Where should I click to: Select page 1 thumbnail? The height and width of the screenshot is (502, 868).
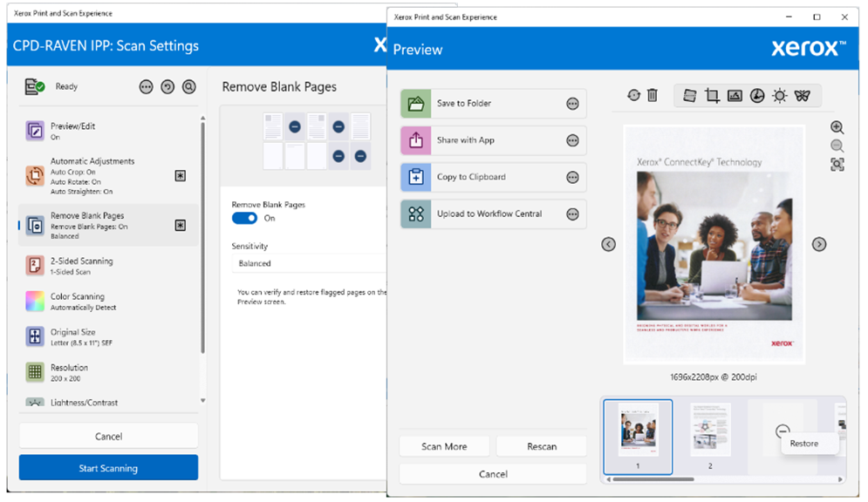tap(638, 437)
